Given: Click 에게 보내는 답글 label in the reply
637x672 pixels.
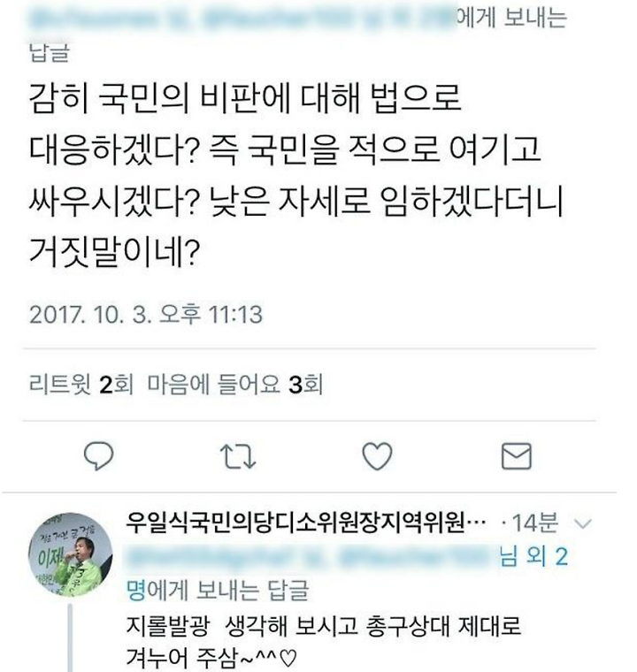Looking at the screenshot, I should [x=228, y=590].
